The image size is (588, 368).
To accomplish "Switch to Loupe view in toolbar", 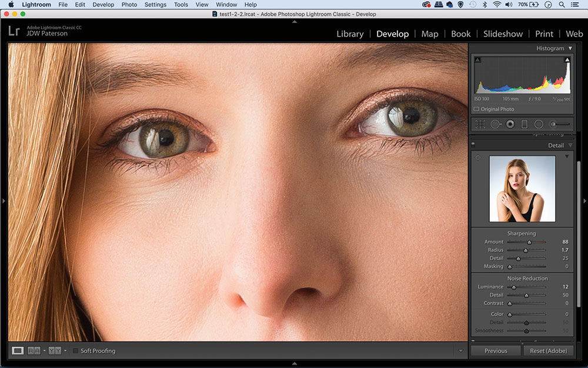I will pos(18,351).
